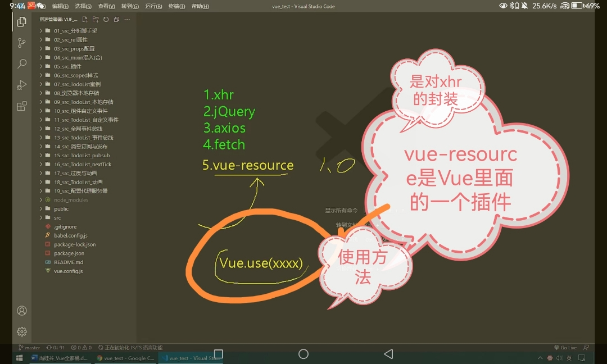This screenshot has width=607, height=364.
Task: Collapse all folders in explorer
Action: 116,19
